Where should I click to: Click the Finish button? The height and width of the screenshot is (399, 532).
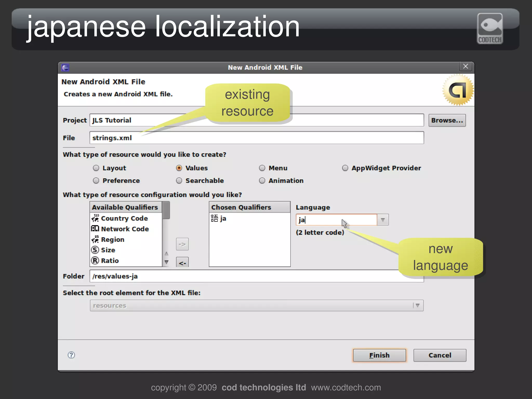tap(379, 355)
